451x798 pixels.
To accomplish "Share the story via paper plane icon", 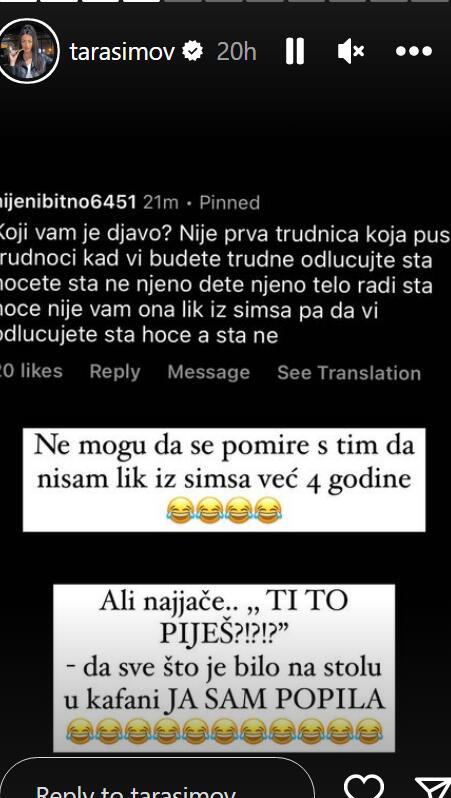I will (433, 788).
